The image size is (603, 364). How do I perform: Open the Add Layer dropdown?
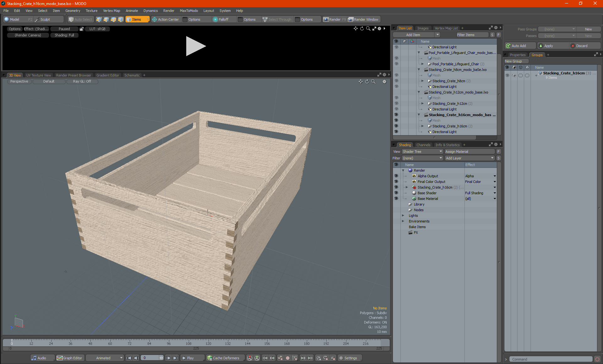470,158
